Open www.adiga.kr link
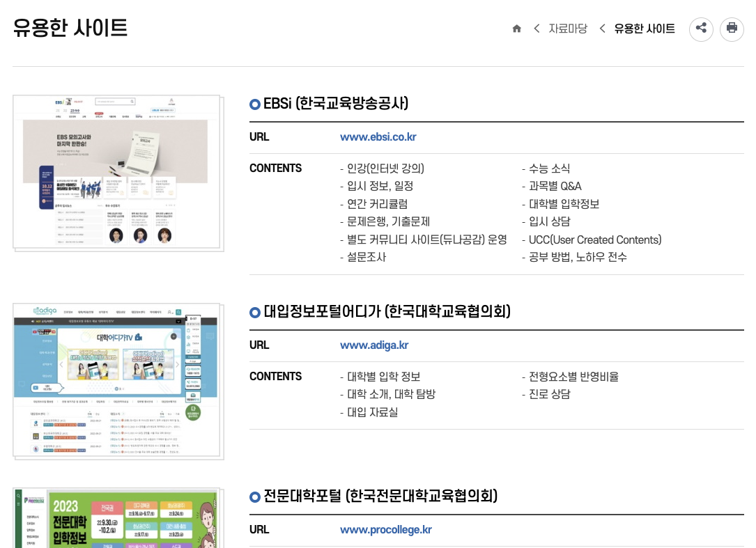756x548 pixels. 374,345
